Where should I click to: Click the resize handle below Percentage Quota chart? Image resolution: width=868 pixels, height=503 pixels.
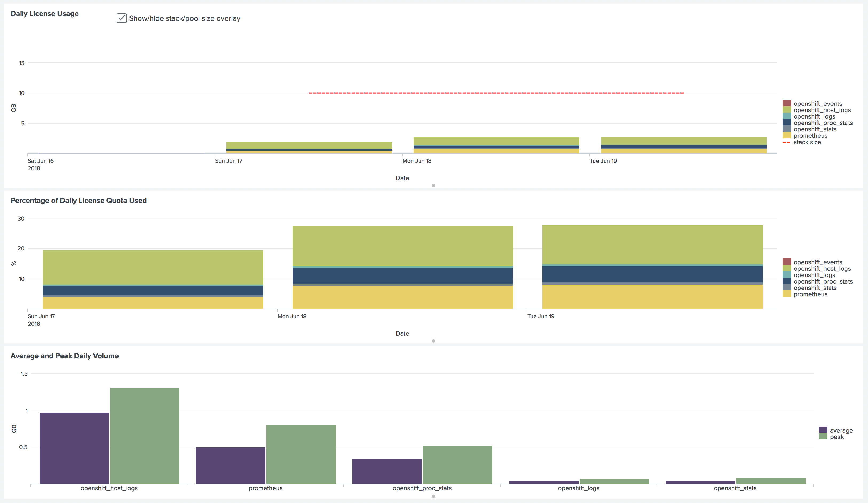pos(433,341)
